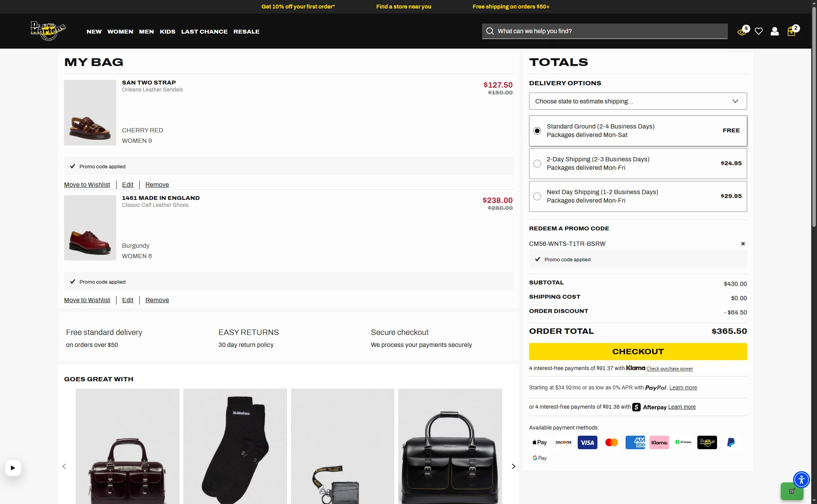817x504 pixels.
Task: Click Get 10% off your first order
Action: point(298,7)
